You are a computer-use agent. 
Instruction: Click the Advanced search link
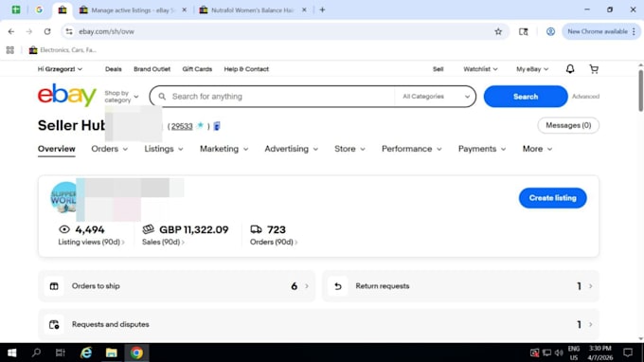coord(585,96)
